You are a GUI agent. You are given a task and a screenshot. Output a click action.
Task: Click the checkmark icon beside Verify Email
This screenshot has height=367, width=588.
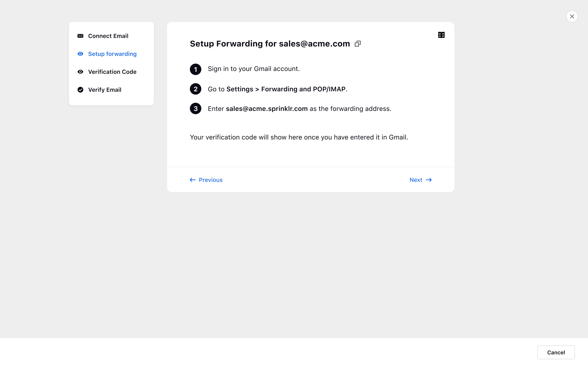(x=80, y=90)
